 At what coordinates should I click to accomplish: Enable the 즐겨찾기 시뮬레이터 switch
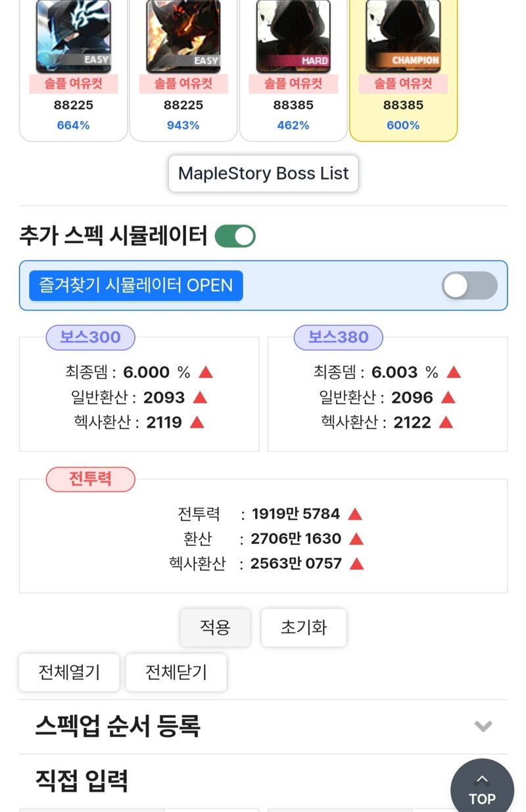tap(469, 286)
